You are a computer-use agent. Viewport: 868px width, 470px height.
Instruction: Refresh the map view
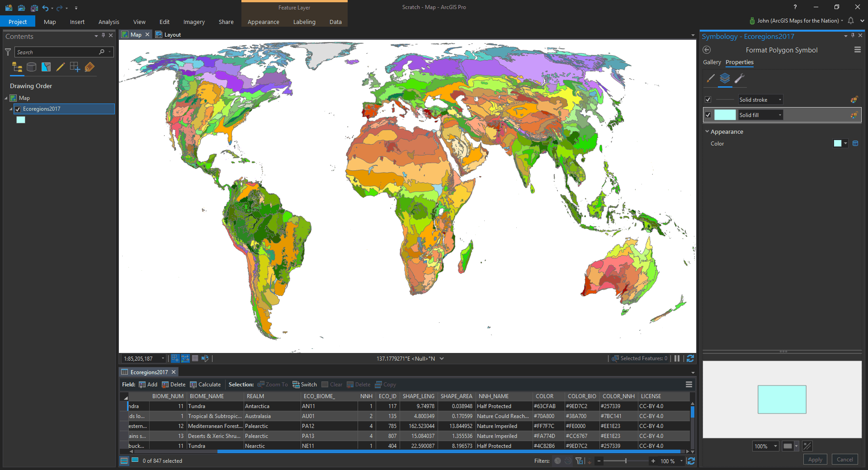coord(690,358)
